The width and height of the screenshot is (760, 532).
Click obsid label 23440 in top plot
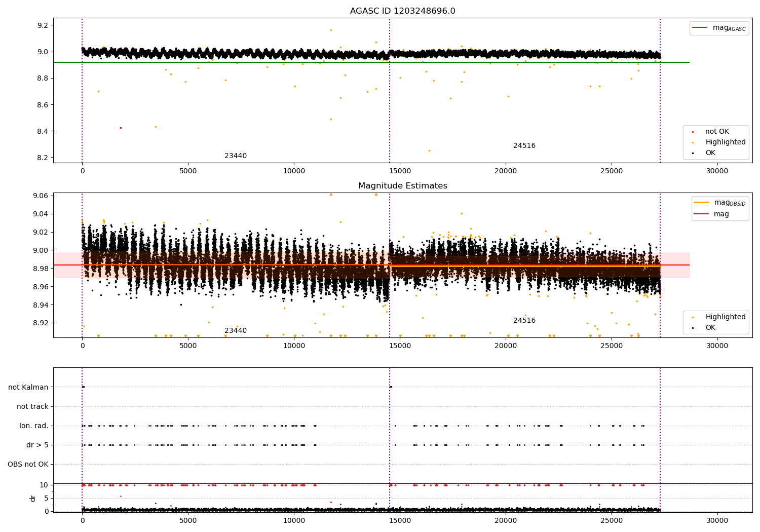(x=236, y=156)
